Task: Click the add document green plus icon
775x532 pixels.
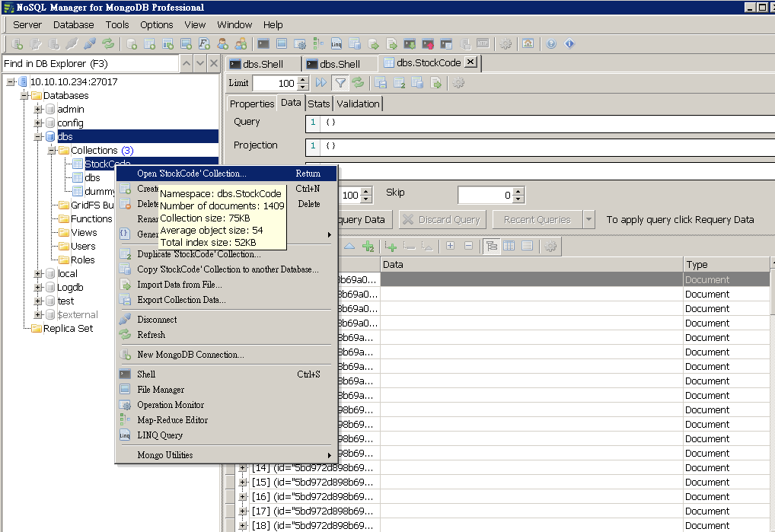Action: (x=368, y=246)
